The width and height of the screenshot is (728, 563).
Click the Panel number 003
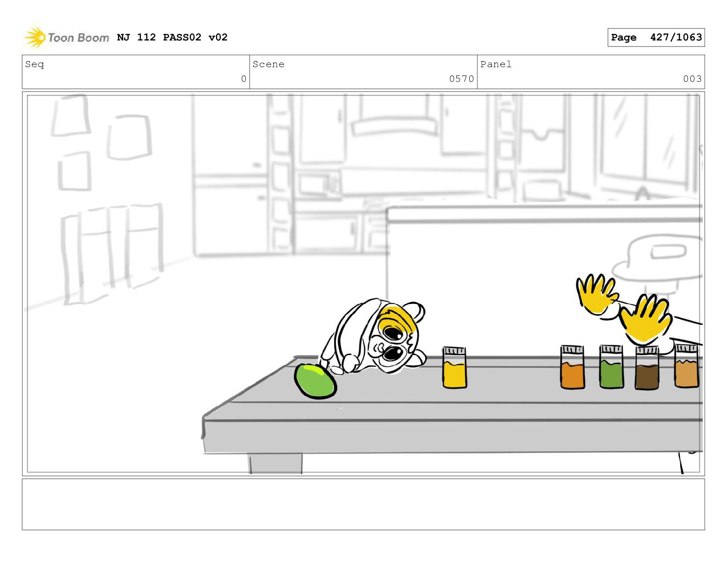tap(692, 79)
